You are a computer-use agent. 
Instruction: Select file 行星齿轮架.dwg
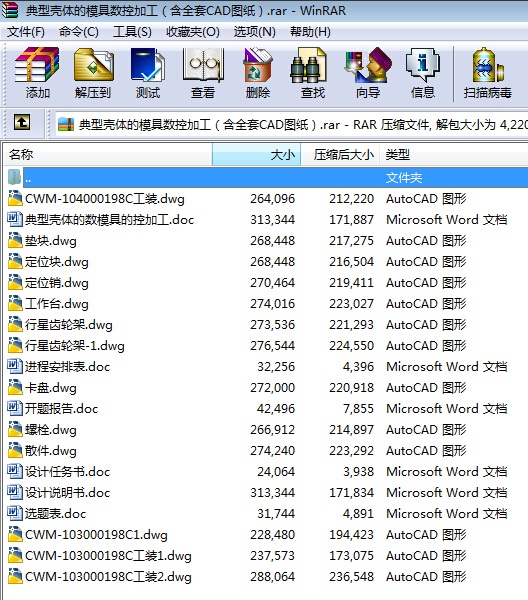(x=69, y=325)
